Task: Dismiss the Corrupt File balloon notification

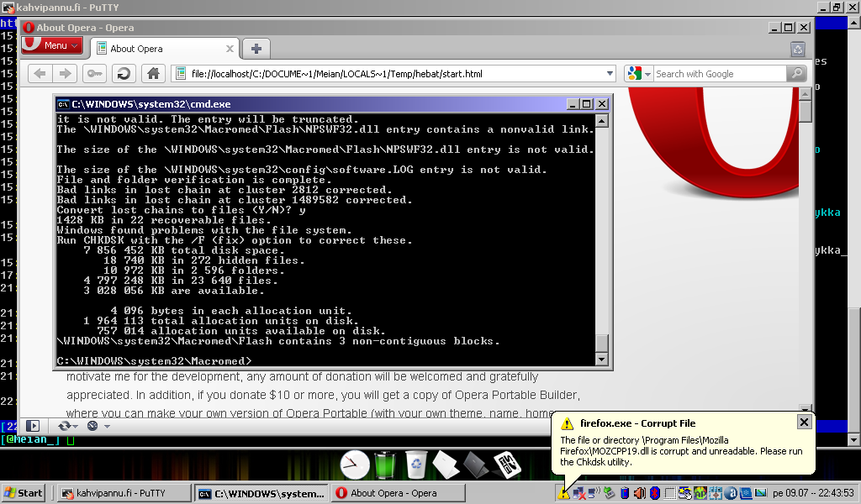Action: click(804, 422)
